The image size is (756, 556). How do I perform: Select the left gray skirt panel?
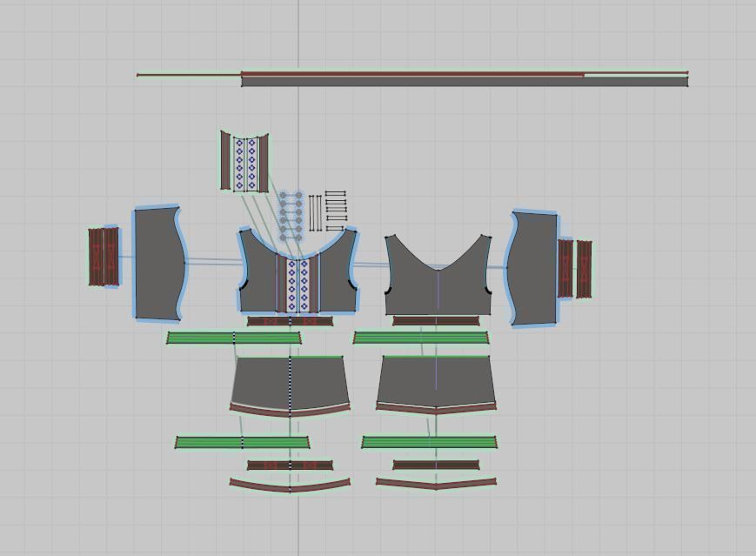pyautogui.click(x=291, y=381)
